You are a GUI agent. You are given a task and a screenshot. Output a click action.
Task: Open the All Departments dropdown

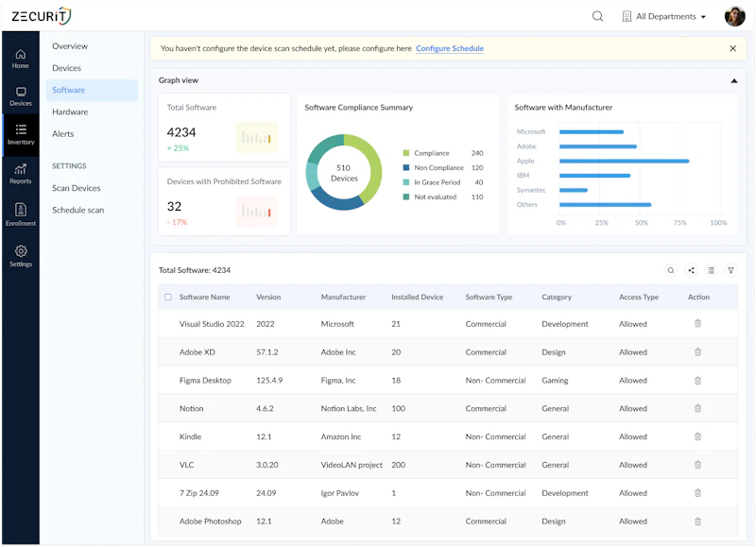click(x=664, y=16)
